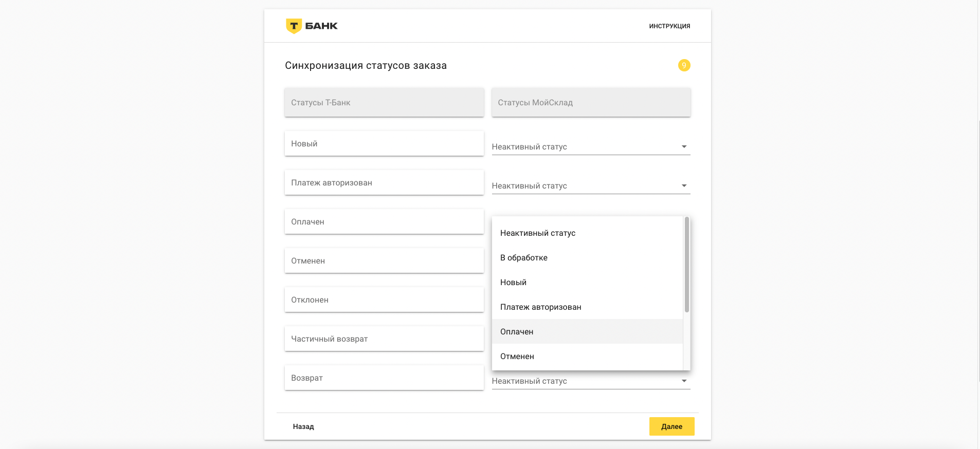Open the Инструкция link
The image size is (980, 449).
click(x=669, y=26)
